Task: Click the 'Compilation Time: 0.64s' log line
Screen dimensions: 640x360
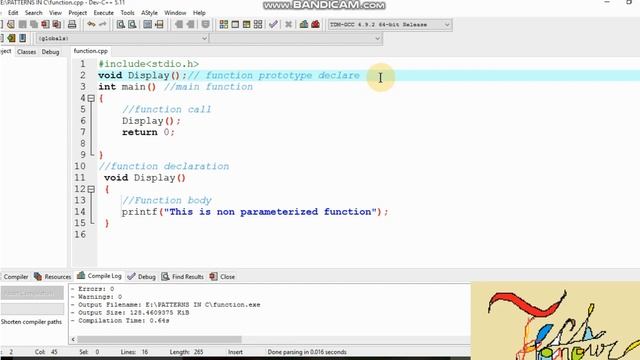Action: tap(120, 321)
